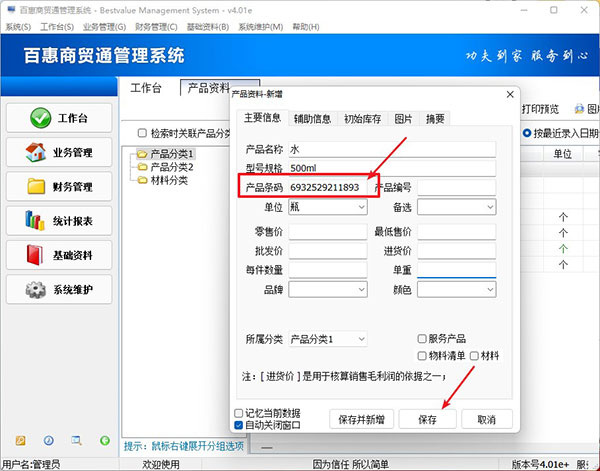Click the 单位 column header in table
Screen dimensions: 600x471
(x=562, y=154)
